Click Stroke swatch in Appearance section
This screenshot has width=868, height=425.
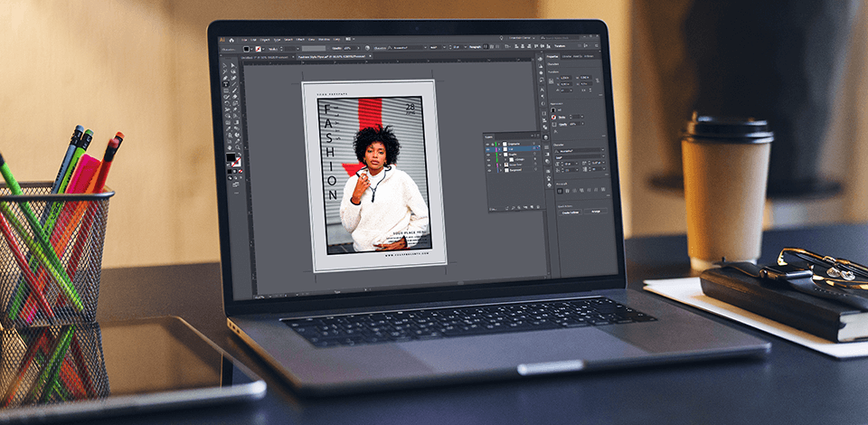553,118
